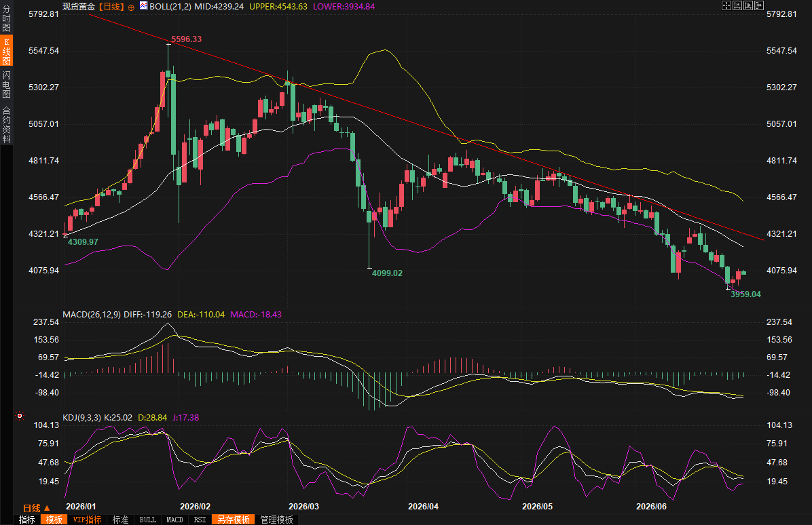Click the 5596.33 high price label
Viewport: 812px width, 525px height.
[187, 39]
